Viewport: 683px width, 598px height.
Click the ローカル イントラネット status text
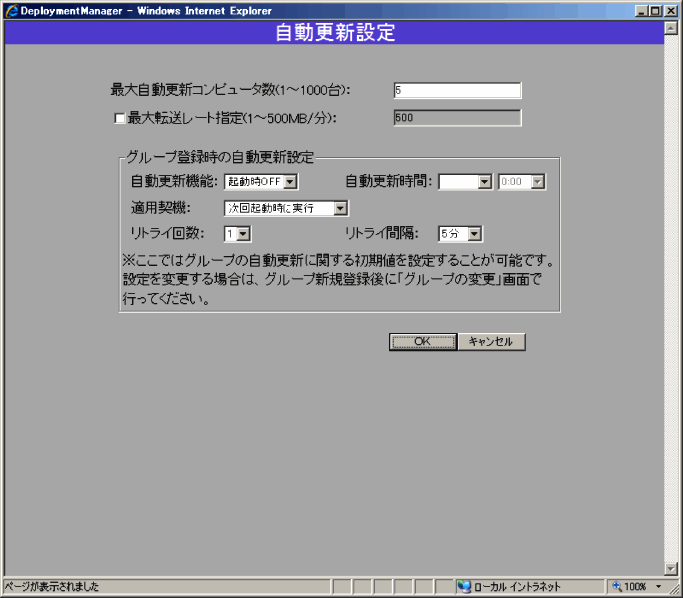pos(517,587)
